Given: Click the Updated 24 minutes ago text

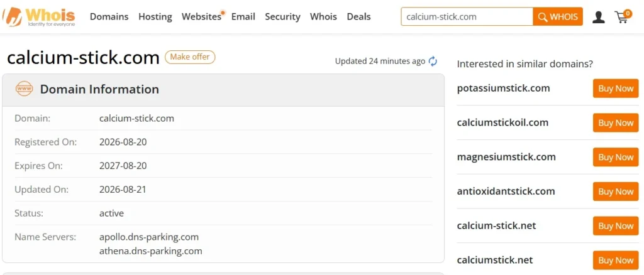Looking at the screenshot, I should click(x=380, y=62).
